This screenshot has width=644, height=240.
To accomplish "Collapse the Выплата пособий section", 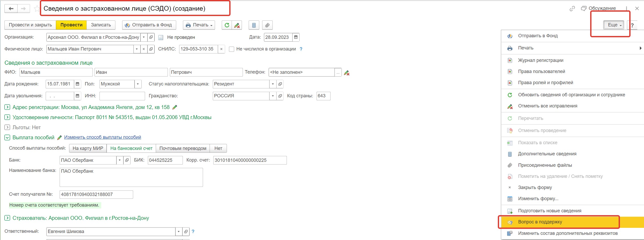I will 7,137.
